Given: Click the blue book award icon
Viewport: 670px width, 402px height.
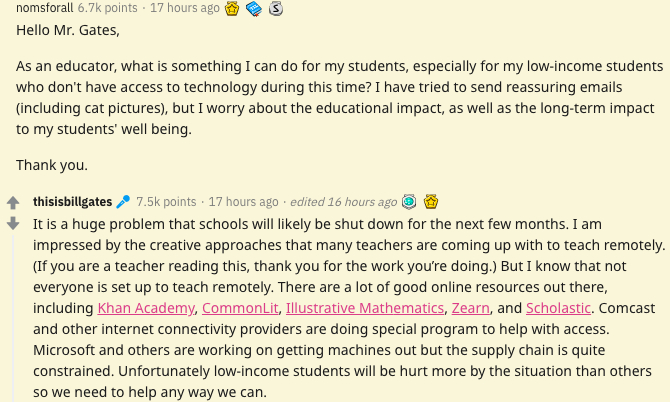Looking at the screenshot, I should point(253,9).
